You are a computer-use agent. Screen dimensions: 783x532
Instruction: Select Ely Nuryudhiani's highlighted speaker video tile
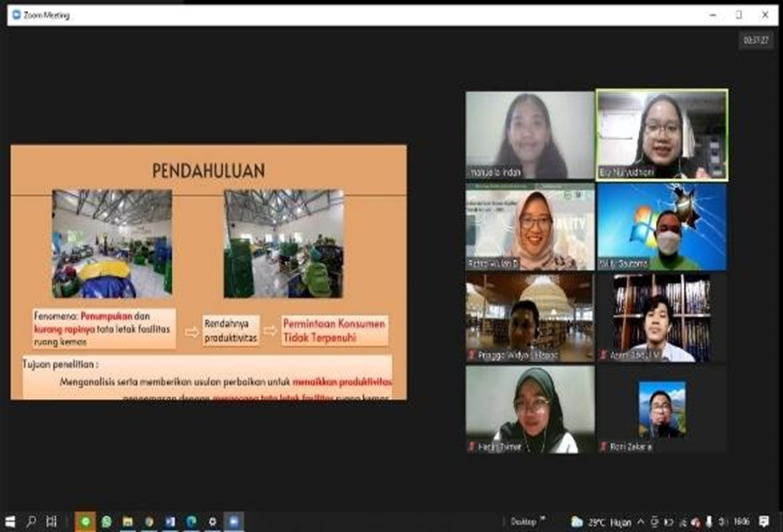point(661,135)
